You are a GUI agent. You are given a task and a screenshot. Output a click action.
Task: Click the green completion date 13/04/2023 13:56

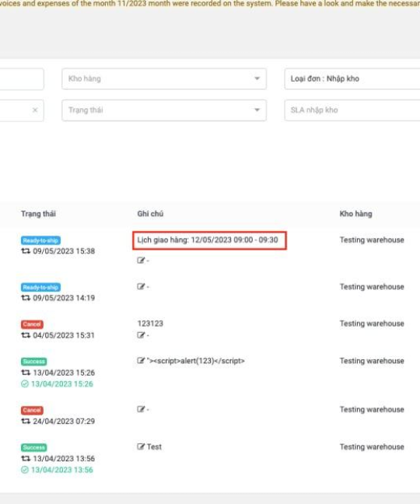click(x=62, y=470)
